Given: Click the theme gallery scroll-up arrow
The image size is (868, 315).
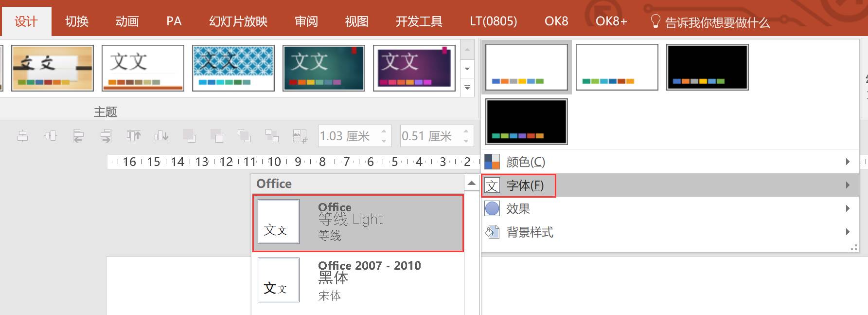Looking at the screenshot, I should 467,50.
